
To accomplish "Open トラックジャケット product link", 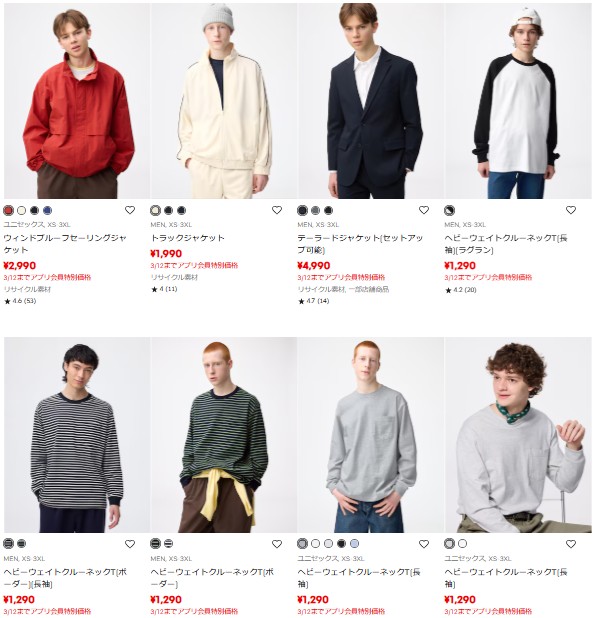I will click(188, 238).
